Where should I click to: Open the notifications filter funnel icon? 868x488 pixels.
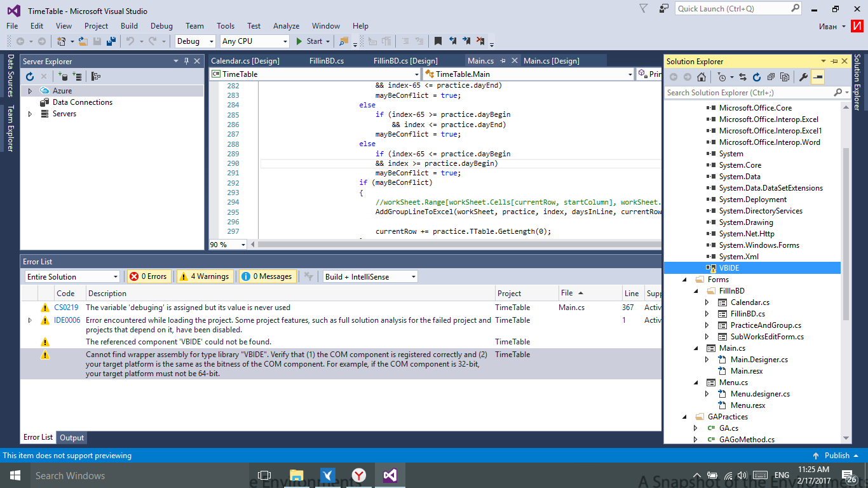tap(644, 8)
